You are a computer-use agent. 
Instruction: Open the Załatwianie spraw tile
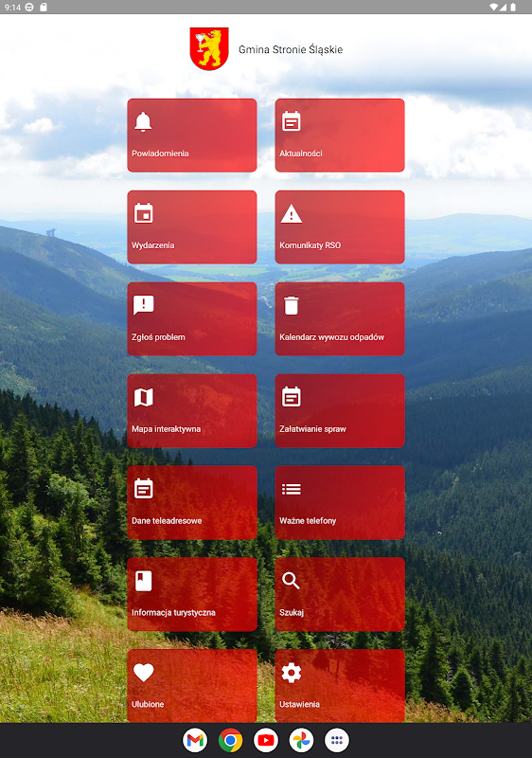340,410
